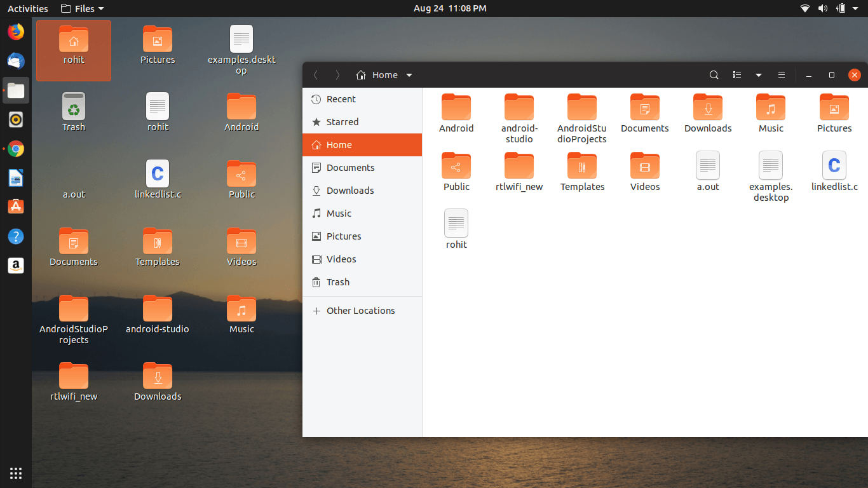The image size is (868, 488).
Task: Go to Trash in the sidebar
Action: tap(337, 282)
